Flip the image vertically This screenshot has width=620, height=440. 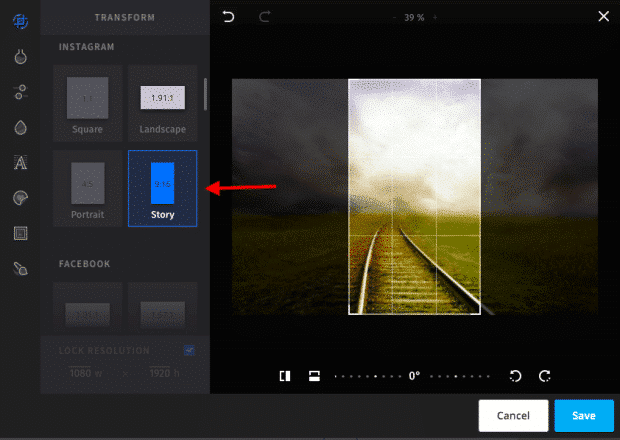coord(314,376)
